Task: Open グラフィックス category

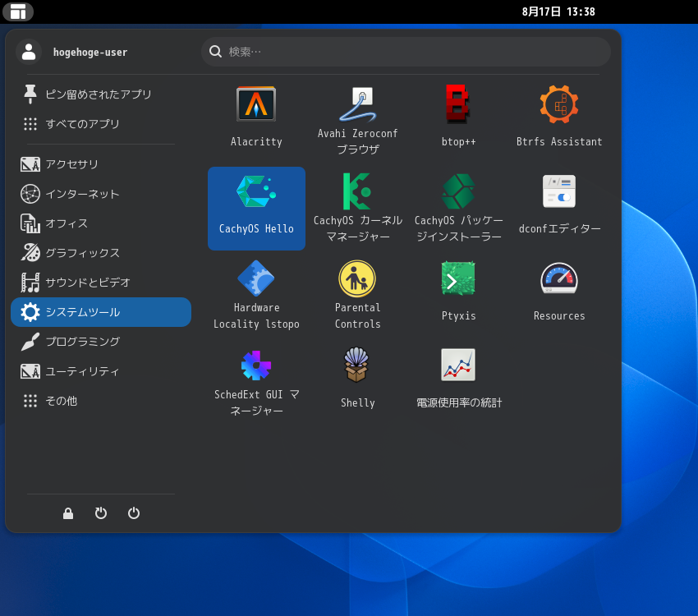Action: pyautogui.click(x=101, y=253)
